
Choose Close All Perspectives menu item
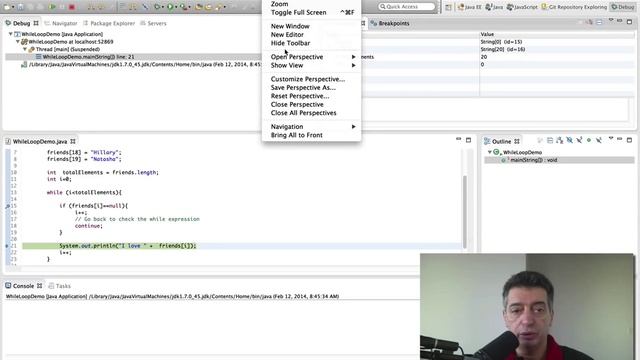tap(311, 113)
